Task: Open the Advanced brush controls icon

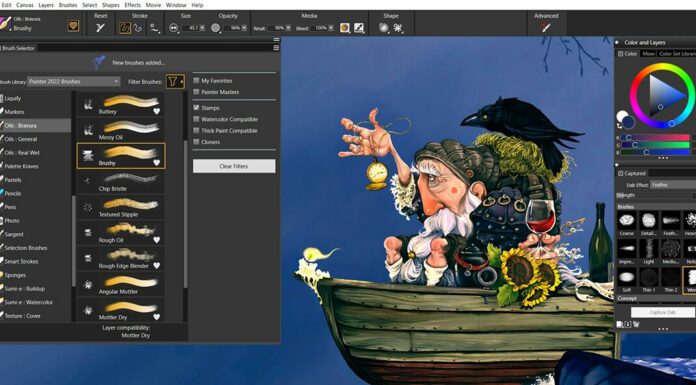Action: coord(546,28)
